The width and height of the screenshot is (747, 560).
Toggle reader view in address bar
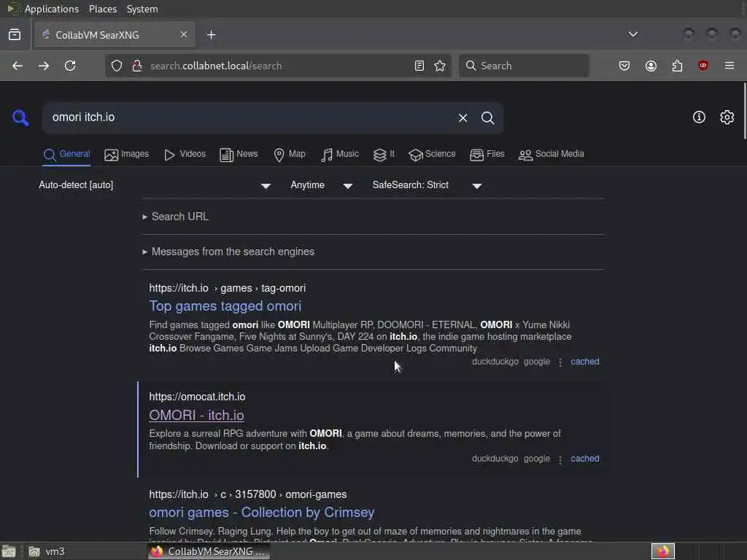(419, 66)
